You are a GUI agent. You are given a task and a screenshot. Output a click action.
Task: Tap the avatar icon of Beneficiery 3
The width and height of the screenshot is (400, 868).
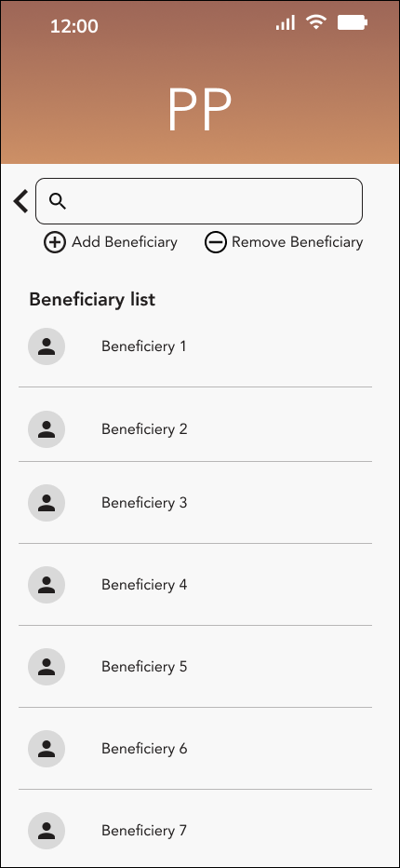pos(47,503)
